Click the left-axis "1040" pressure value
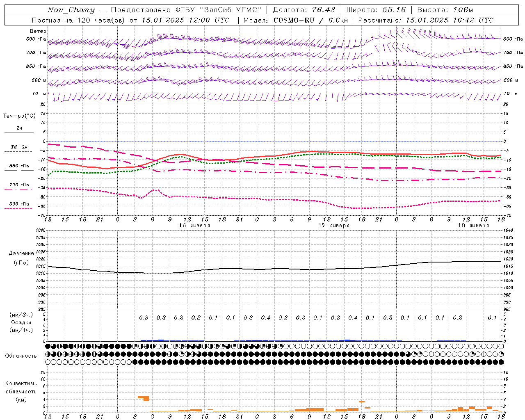525x420 pixels. click(x=41, y=230)
